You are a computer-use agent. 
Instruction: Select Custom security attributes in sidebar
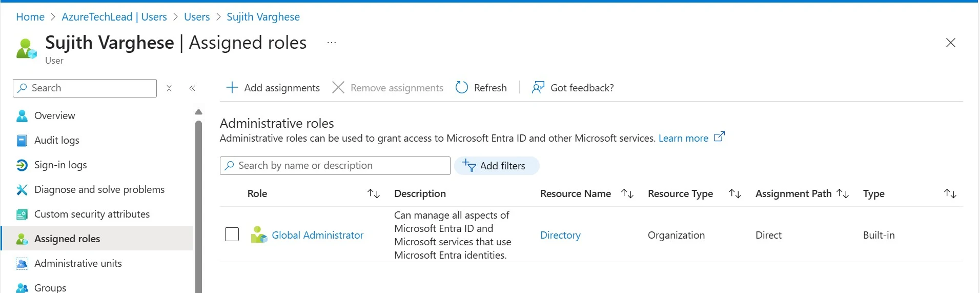pos(92,214)
